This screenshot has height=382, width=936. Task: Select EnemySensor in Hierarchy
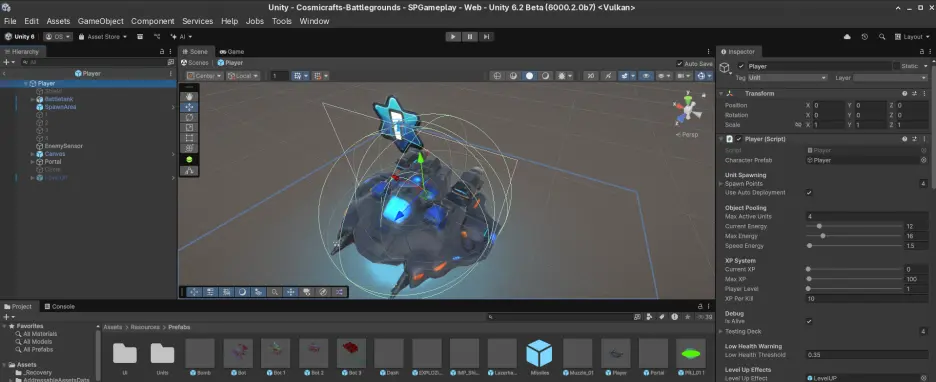coord(63,146)
